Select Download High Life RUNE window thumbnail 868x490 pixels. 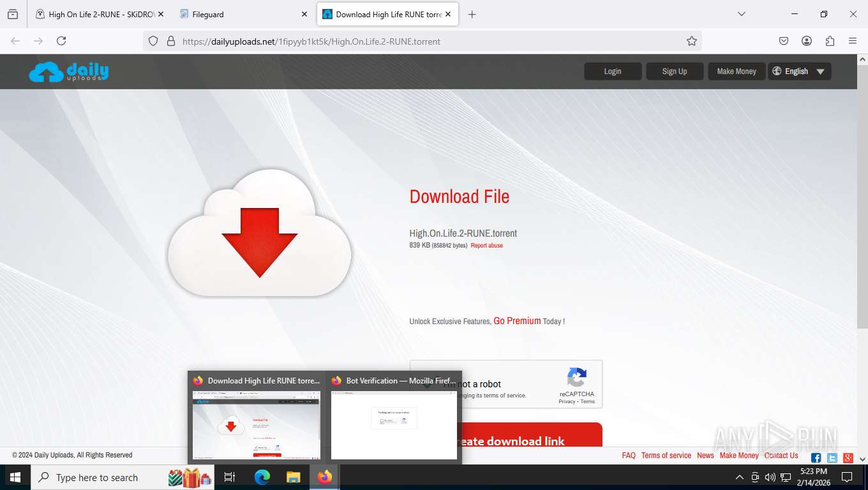pyautogui.click(x=257, y=417)
